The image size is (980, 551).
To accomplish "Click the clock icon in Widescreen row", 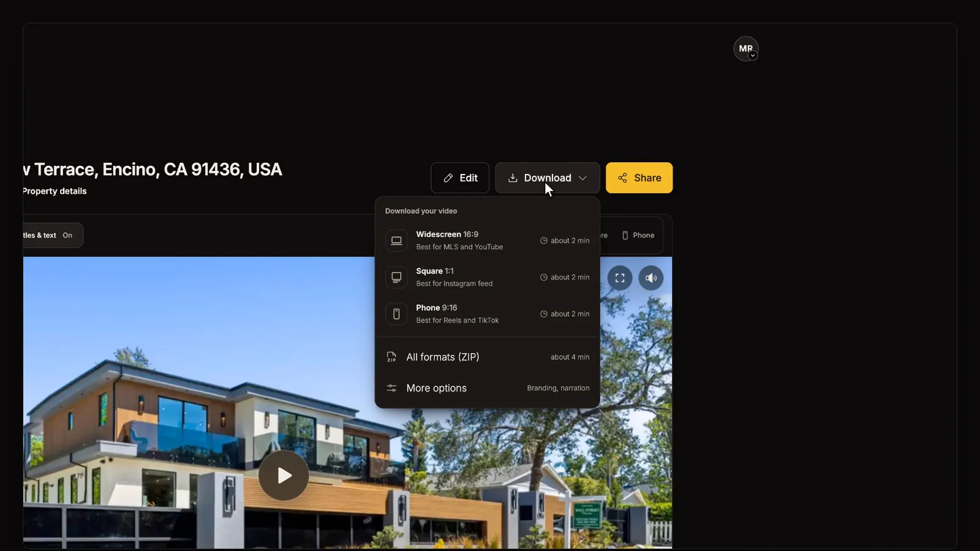I will [x=544, y=241].
